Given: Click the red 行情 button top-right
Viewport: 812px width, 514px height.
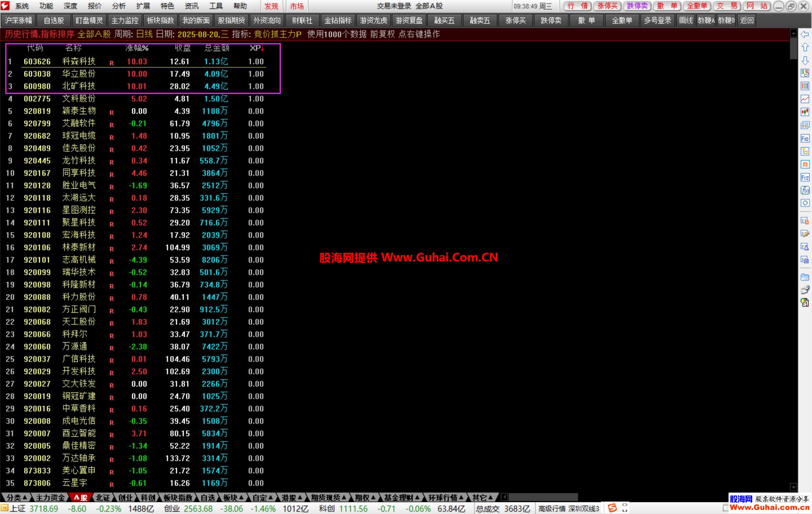Looking at the screenshot, I should [577, 6].
